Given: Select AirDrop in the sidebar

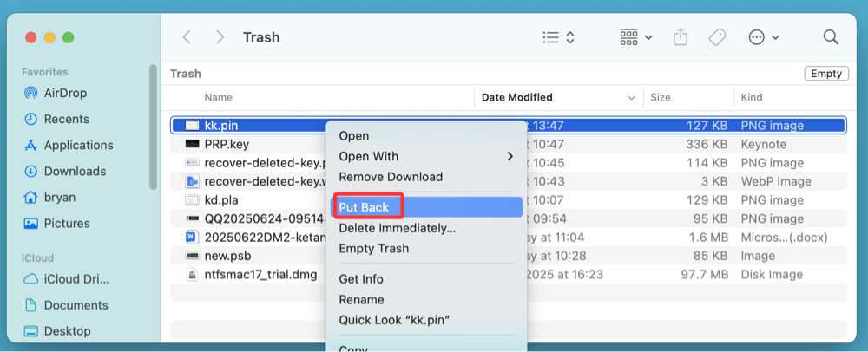Looking at the screenshot, I should (x=65, y=93).
